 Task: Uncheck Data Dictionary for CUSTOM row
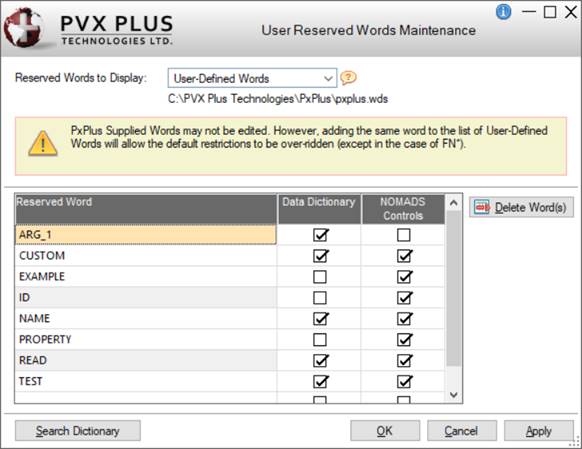pyautogui.click(x=320, y=256)
